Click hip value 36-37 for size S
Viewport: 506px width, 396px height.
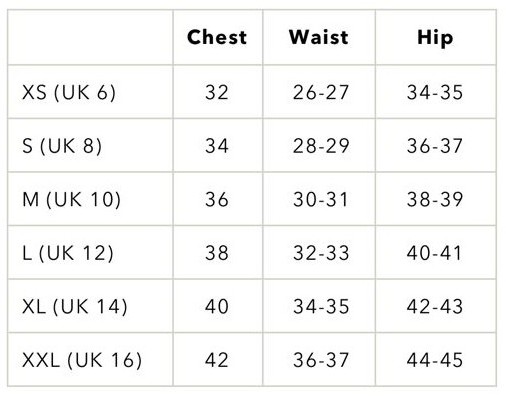point(435,146)
